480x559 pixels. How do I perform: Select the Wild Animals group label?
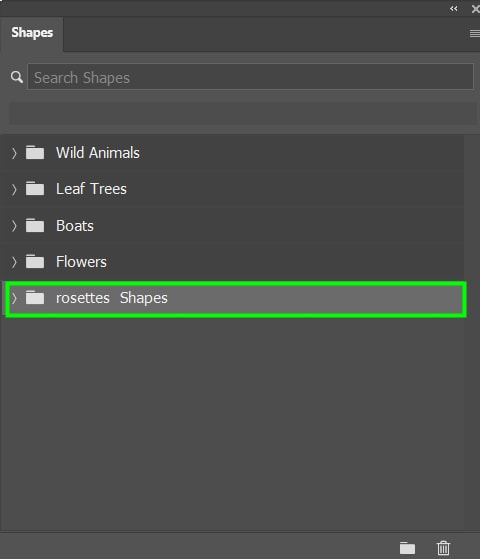(x=98, y=153)
